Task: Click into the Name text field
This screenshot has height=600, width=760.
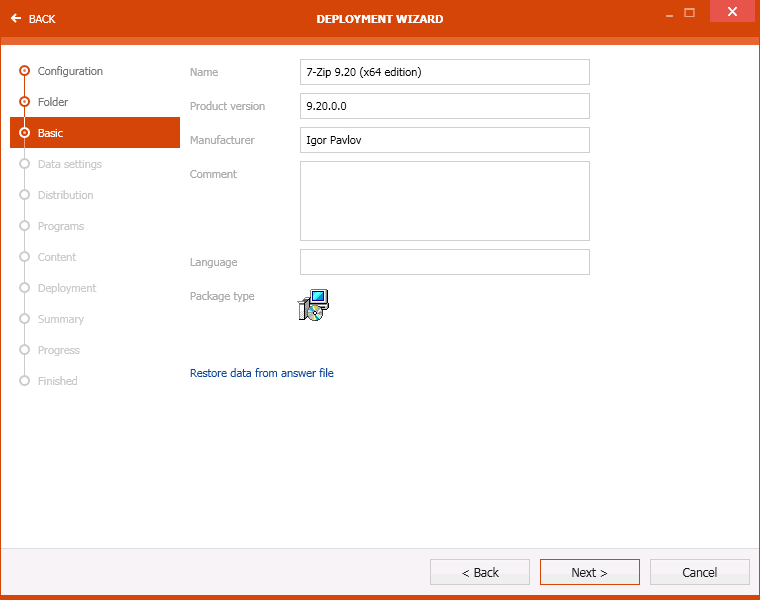Action: pyautogui.click(x=444, y=72)
